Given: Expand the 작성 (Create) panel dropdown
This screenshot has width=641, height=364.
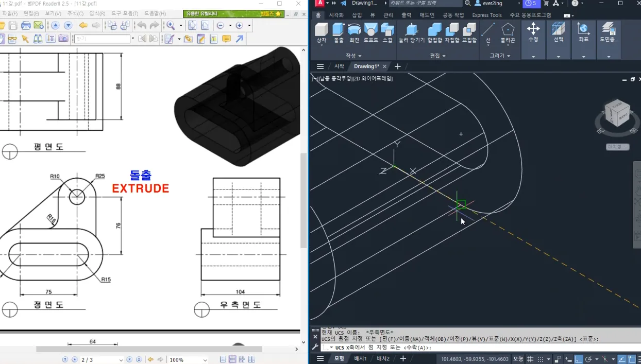Looking at the screenshot, I should tap(353, 56).
